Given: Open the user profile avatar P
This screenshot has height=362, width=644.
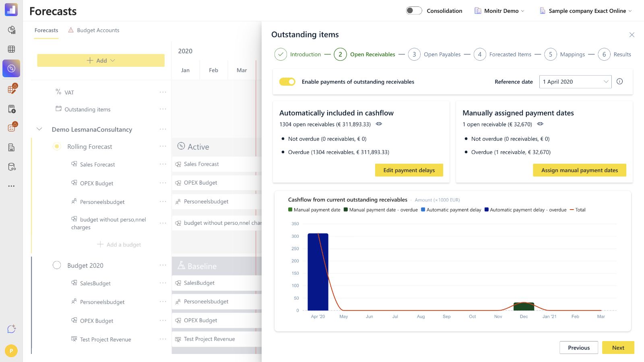Looking at the screenshot, I should tap(11, 351).
